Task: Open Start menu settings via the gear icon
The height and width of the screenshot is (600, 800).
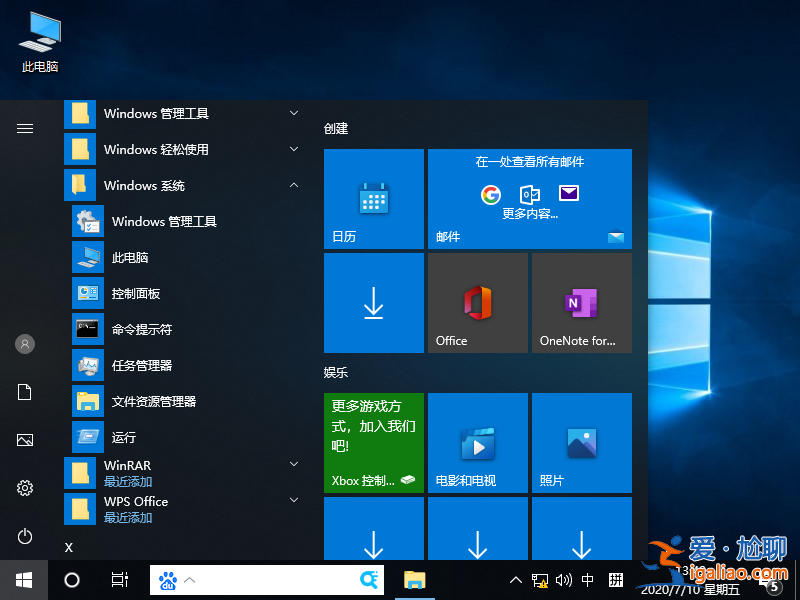Action: [x=25, y=489]
